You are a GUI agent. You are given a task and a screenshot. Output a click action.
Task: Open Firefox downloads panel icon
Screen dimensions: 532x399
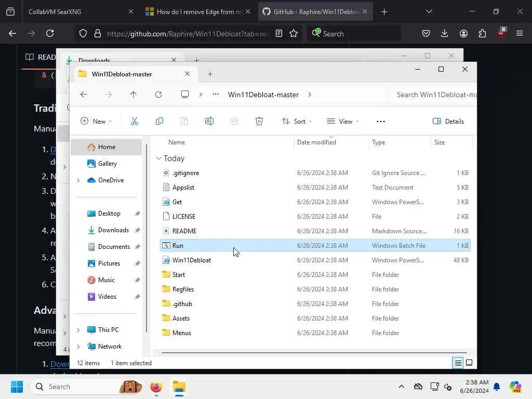[445, 33]
